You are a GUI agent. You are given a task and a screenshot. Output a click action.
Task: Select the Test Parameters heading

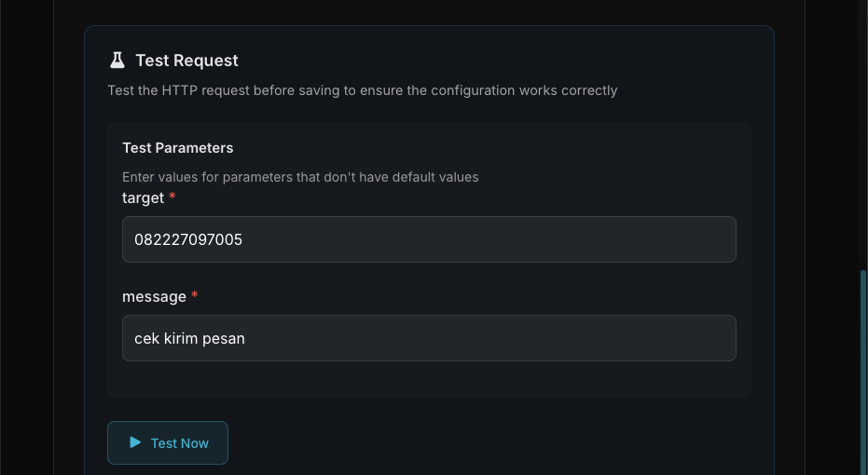click(177, 148)
